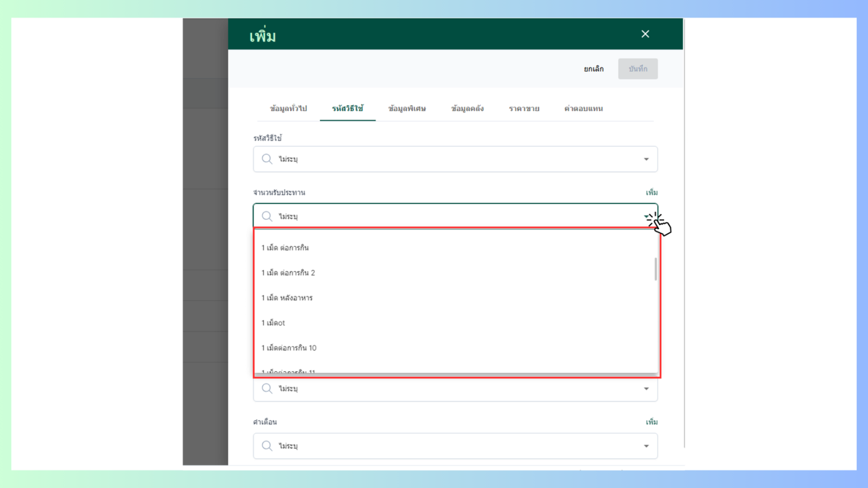Choose option 1 เม็ด ต่อการกิน 2
868x488 pixels.
pyautogui.click(x=456, y=273)
